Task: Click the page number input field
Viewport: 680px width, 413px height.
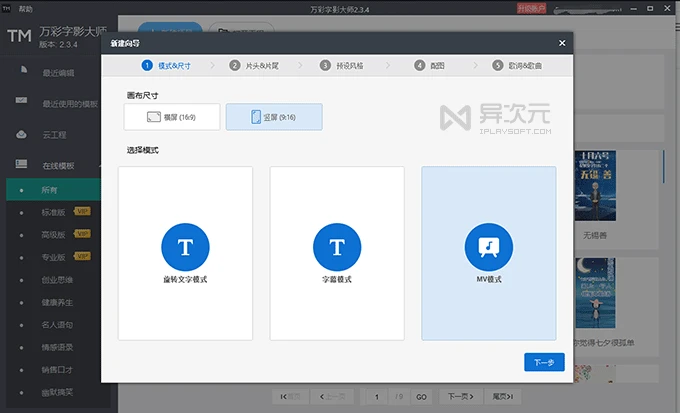Action: (377, 397)
